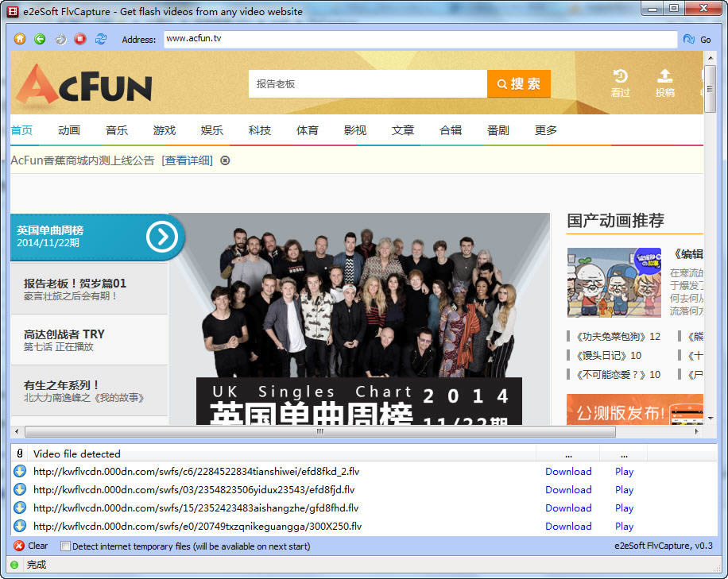This screenshot has height=579, width=728.
Task: Open the 查看详细 announcement link
Action: 187,160
